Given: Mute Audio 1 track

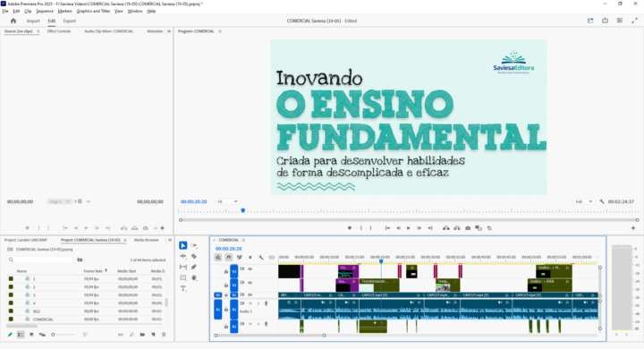Looking at the screenshot, I should tap(250, 303).
